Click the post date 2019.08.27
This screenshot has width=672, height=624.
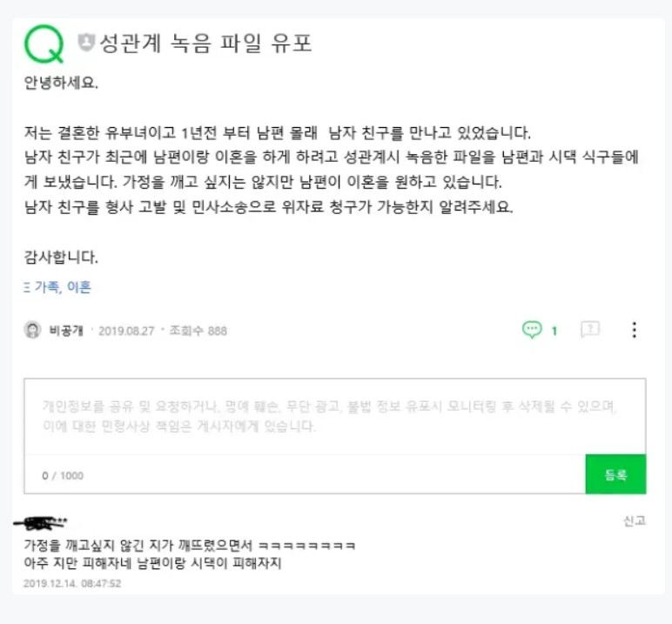pyautogui.click(x=126, y=331)
